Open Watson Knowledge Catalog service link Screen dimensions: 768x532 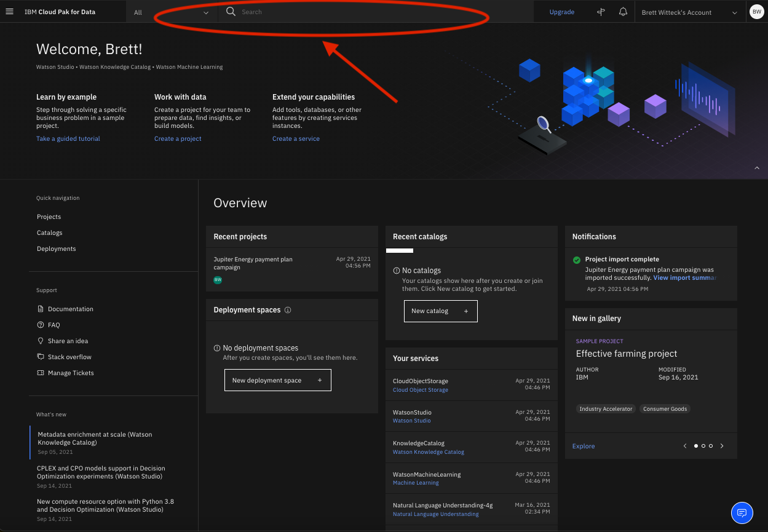[x=429, y=452]
